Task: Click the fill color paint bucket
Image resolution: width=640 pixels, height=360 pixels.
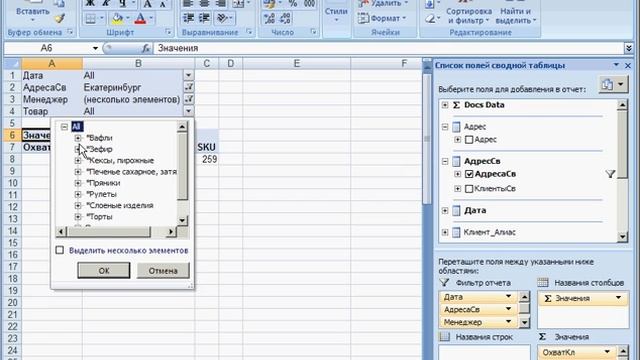Action: (x=118, y=18)
